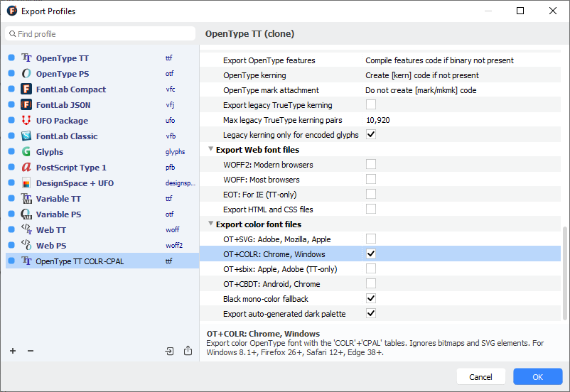Enable OT+SVG: Adobe, Mozilla, Apple checkbox
The height and width of the screenshot is (392, 570).
point(371,239)
